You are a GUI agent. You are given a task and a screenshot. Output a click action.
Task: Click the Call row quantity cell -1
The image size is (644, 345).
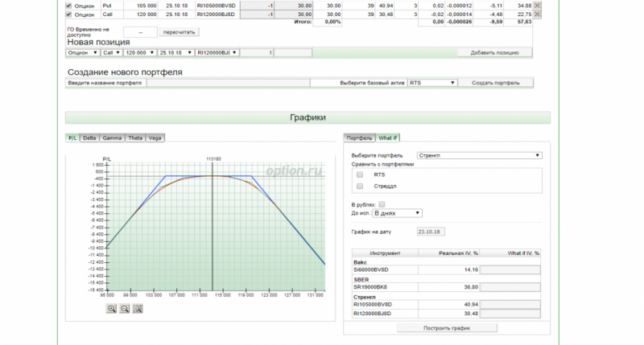click(257, 14)
